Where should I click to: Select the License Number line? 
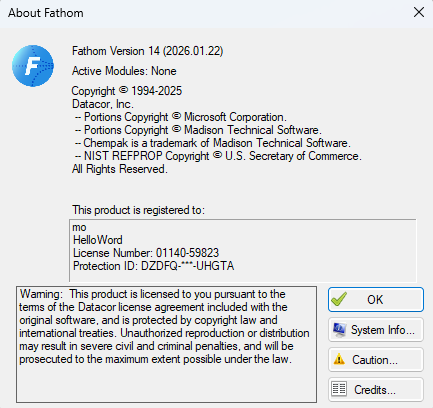pyautogui.click(x=146, y=253)
